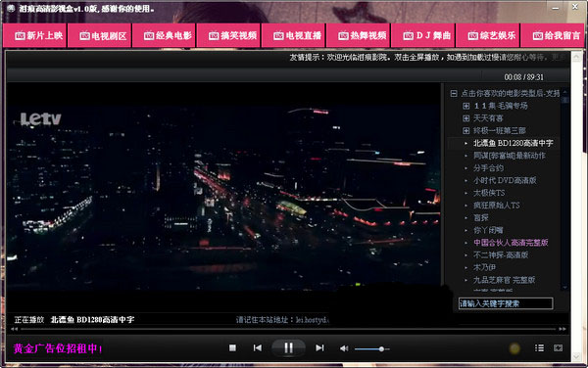
Task: Play 木乃伊 from playlist
Action: click(x=484, y=267)
